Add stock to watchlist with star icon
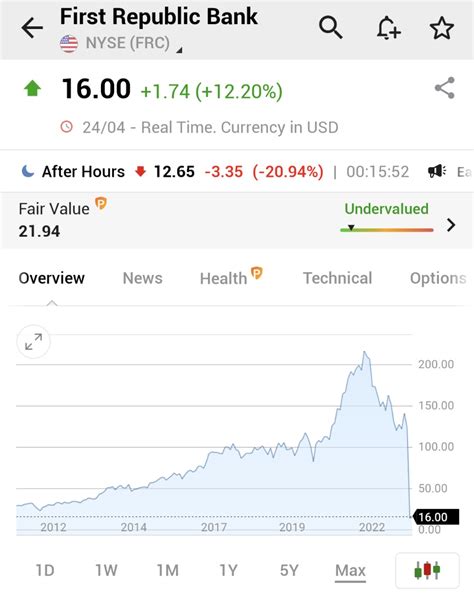 pyautogui.click(x=442, y=28)
